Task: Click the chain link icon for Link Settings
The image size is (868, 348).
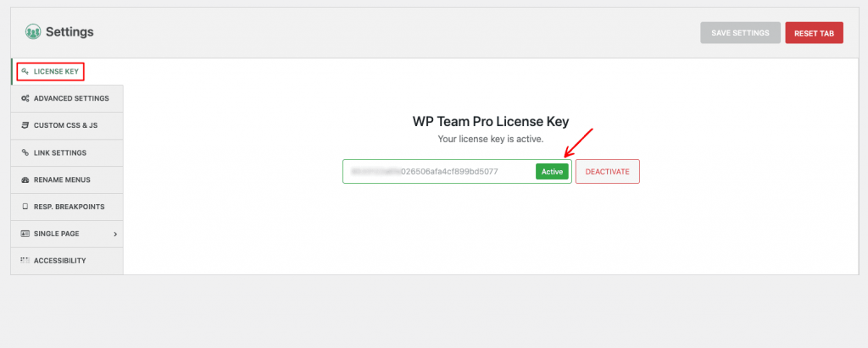Action: [x=25, y=152]
